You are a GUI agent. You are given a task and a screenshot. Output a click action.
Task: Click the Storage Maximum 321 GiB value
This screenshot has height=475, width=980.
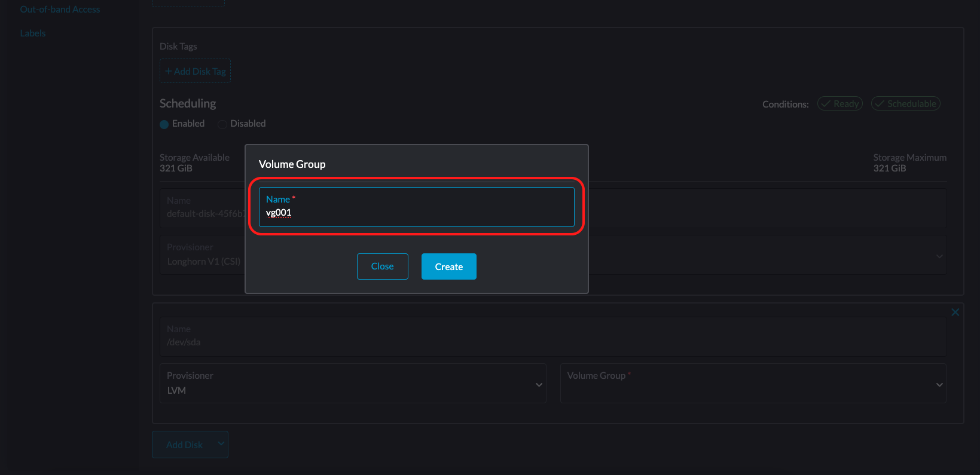889,168
